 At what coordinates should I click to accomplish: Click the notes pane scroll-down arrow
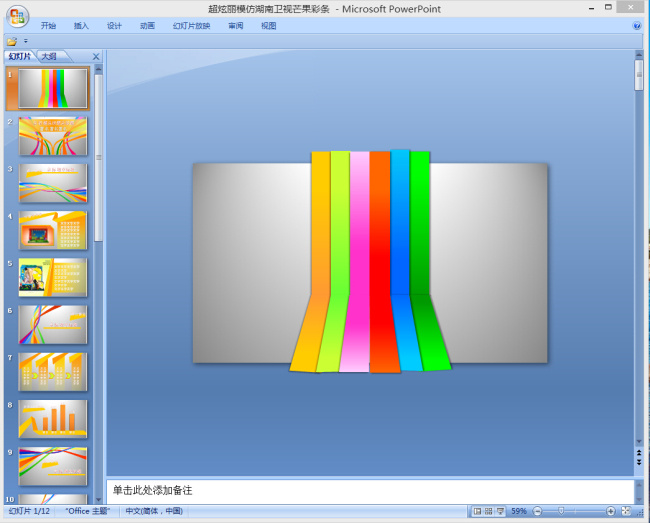639,499
